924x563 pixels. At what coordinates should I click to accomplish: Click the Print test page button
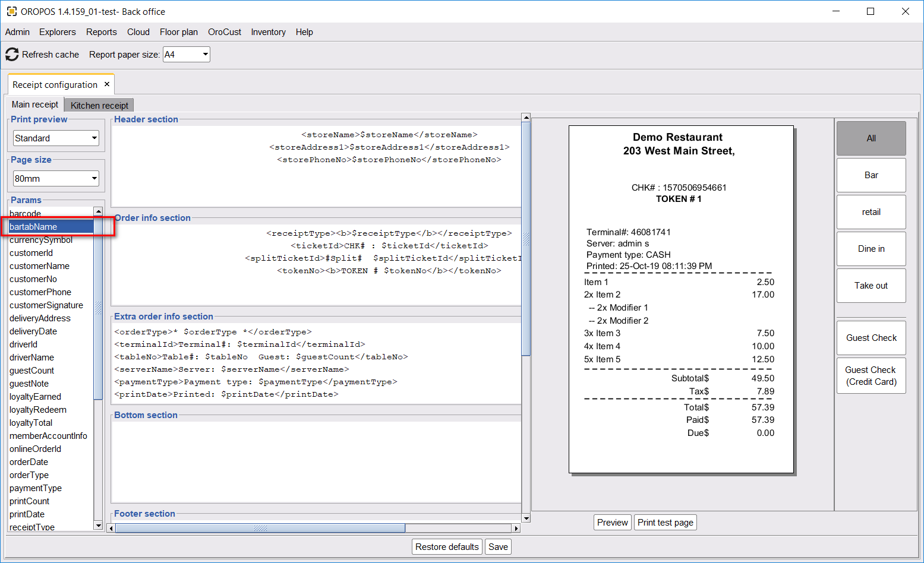pyautogui.click(x=666, y=523)
